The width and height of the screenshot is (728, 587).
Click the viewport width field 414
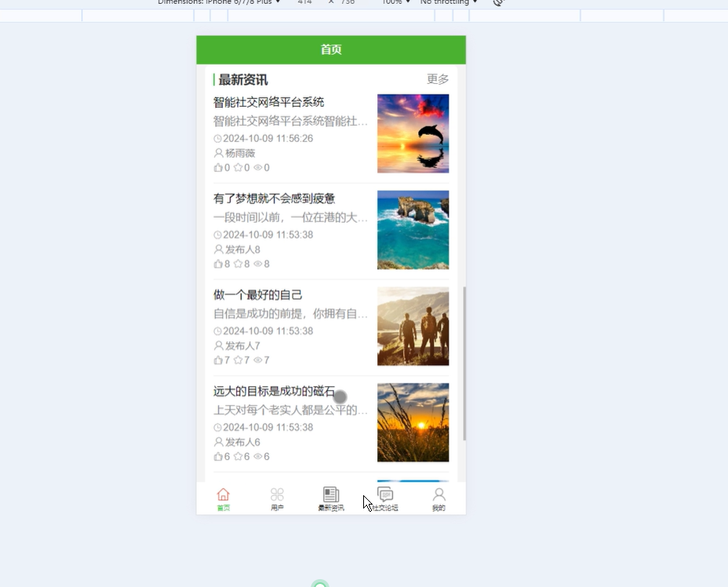pos(304,2)
